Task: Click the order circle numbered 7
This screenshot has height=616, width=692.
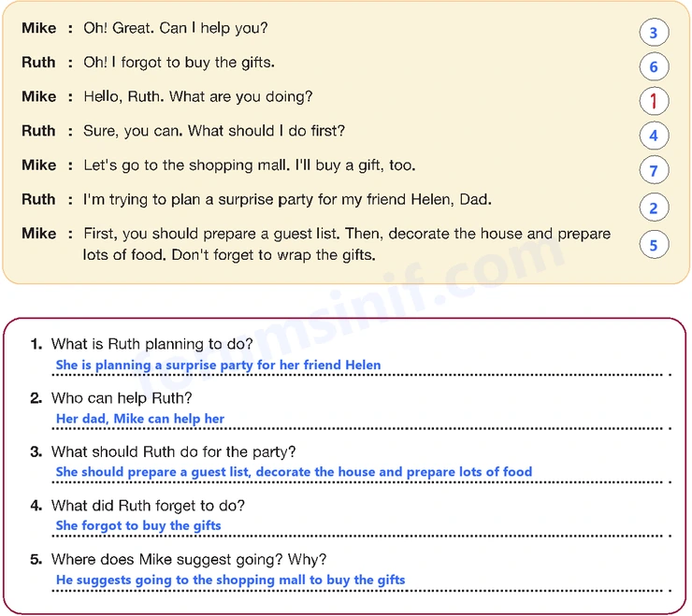Action: (654, 170)
